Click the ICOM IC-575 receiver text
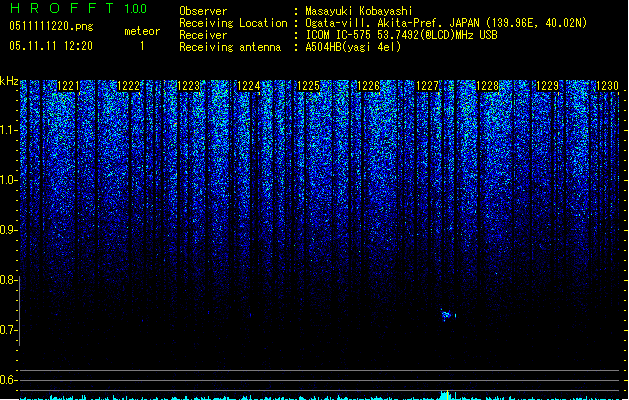This screenshot has width=629, height=400. [402, 35]
